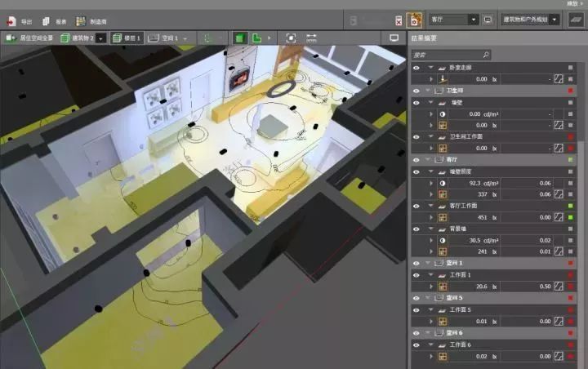Click the grid icon in 工作面 1 result row

(443, 287)
